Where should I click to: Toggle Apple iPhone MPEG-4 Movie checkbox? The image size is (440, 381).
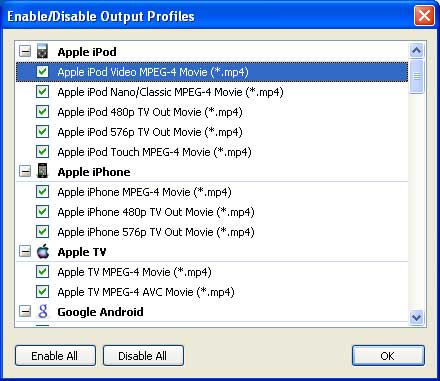tap(42, 192)
